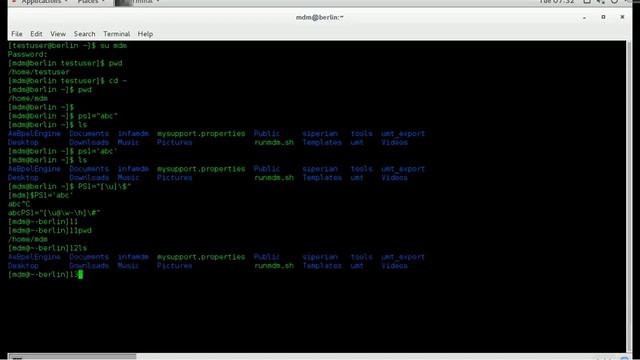Click the abcPS1="[\u@\w-\h]\#" line
Viewport: 640px width, 360px height.
[54, 213]
